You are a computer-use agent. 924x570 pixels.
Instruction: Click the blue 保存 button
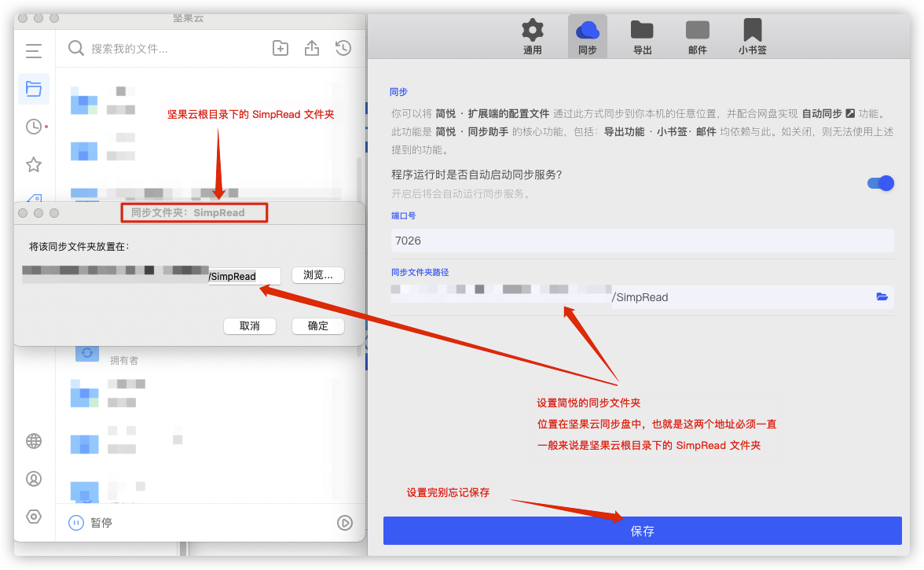(643, 531)
